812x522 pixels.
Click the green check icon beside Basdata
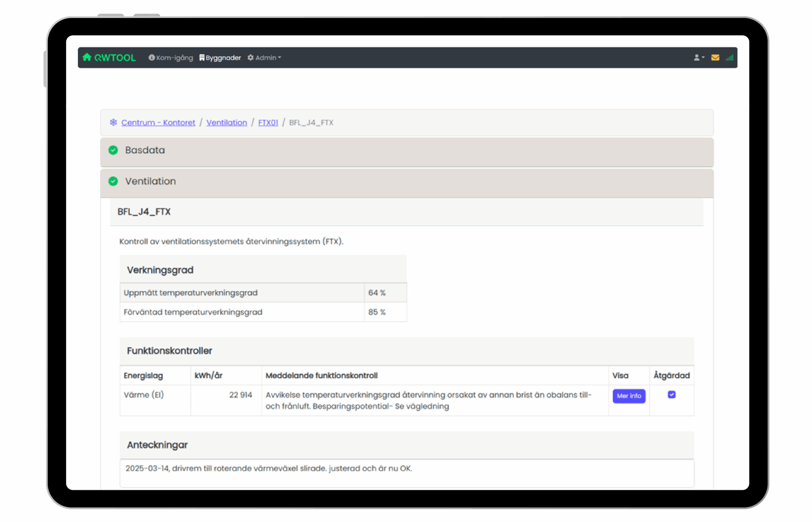click(x=113, y=150)
